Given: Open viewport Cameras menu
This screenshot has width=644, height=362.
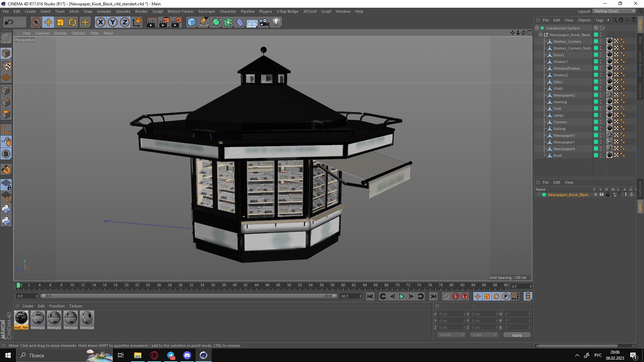Looking at the screenshot, I should (x=42, y=33).
